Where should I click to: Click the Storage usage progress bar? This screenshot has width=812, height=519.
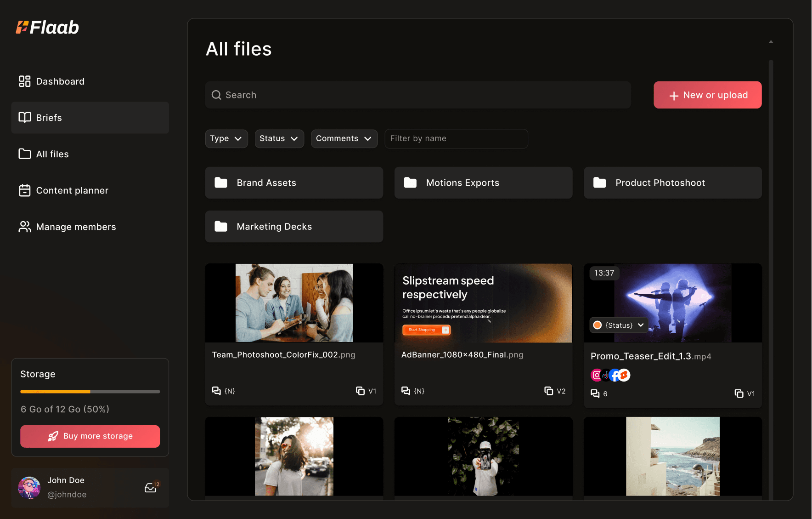(90, 392)
